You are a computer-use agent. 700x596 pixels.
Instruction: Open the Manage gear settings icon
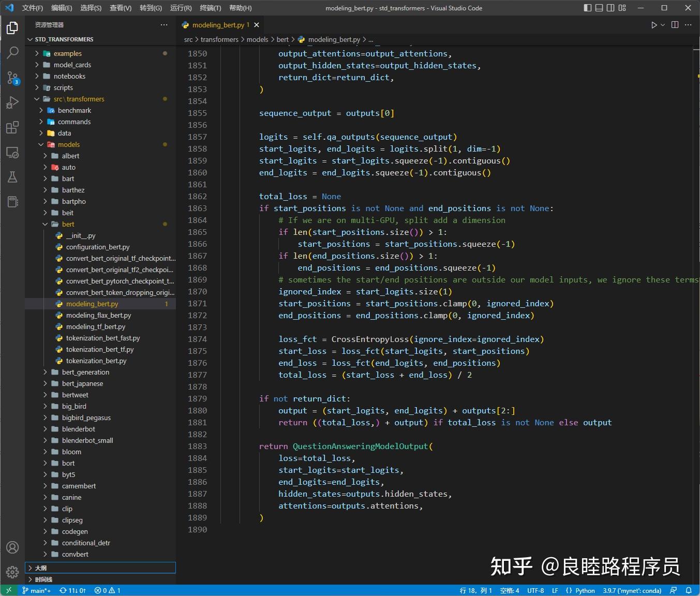(x=12, y=572)
